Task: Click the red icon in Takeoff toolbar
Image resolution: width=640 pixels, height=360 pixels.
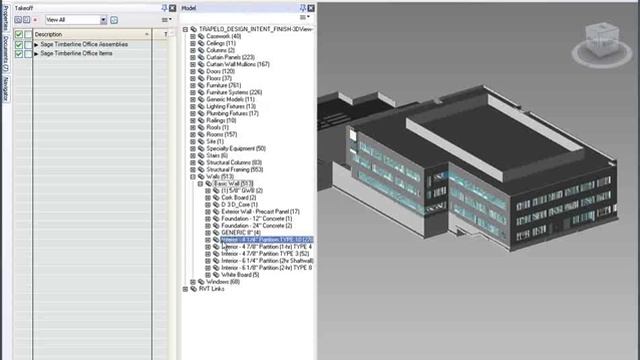Action: click(x=35, y=20)
